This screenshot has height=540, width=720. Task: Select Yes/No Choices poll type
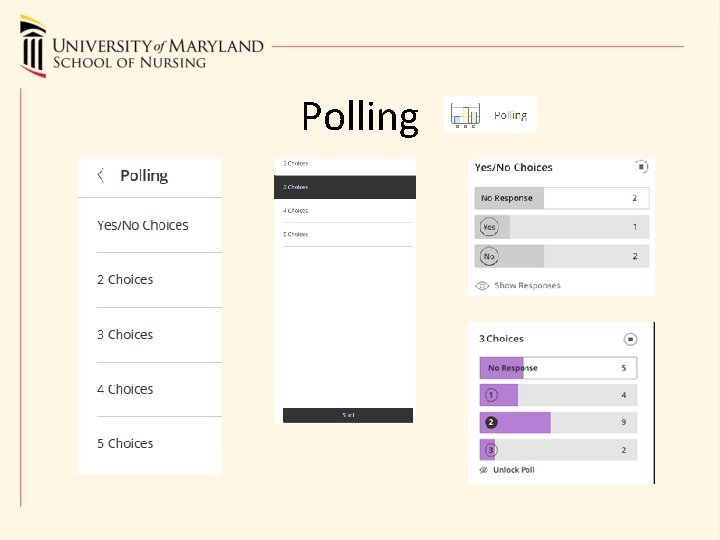[143, 226]
